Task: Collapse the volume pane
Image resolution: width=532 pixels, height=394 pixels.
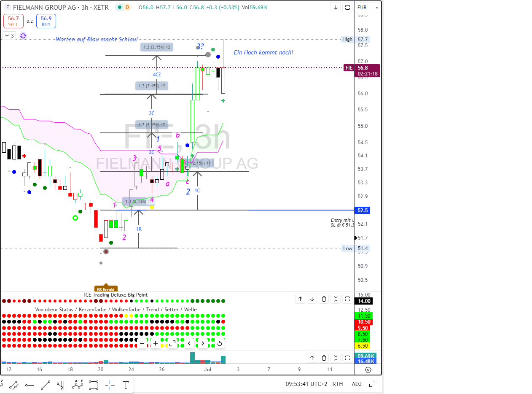Action: 336,358
